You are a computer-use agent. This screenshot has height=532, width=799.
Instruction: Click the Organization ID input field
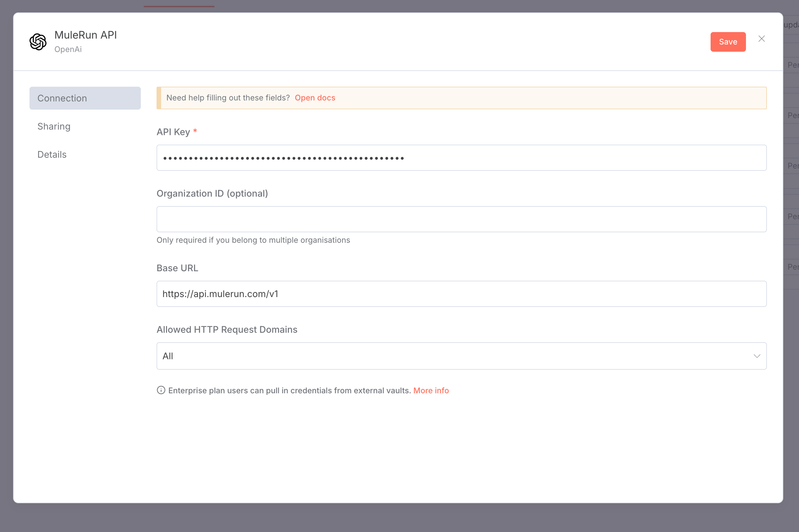tap(461, 219)
